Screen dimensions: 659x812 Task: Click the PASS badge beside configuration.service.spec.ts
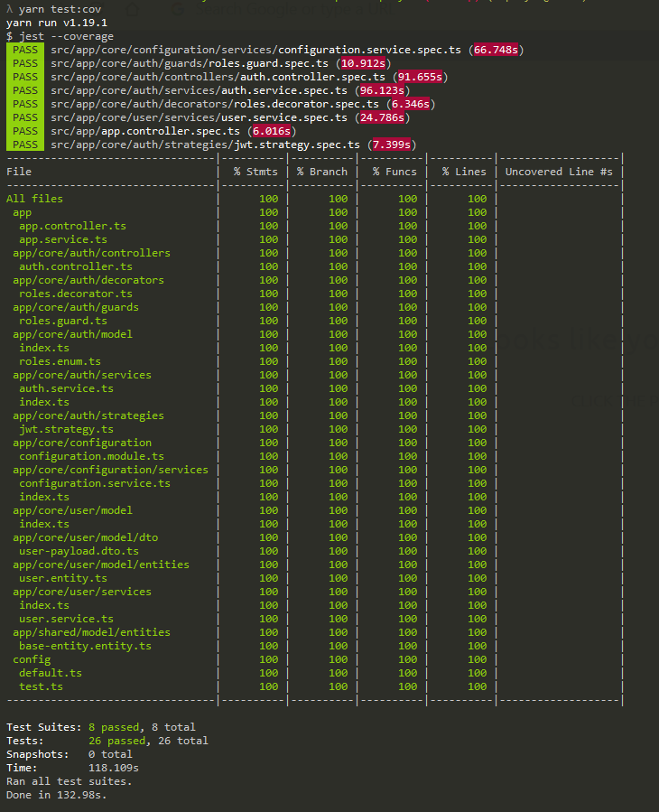25,50
